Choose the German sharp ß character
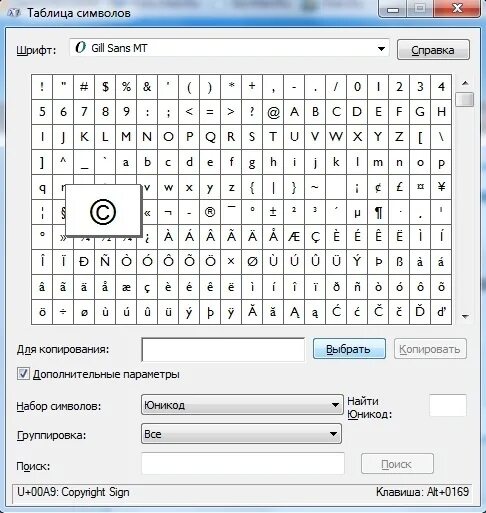The width and height of the screenshot is (486, 513). (399, 262)
